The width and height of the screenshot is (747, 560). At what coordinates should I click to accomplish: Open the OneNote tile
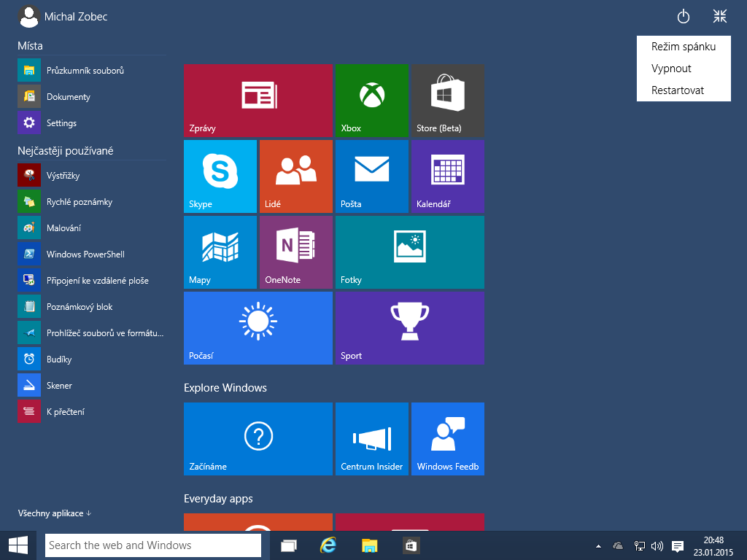[x=295, y=252]
